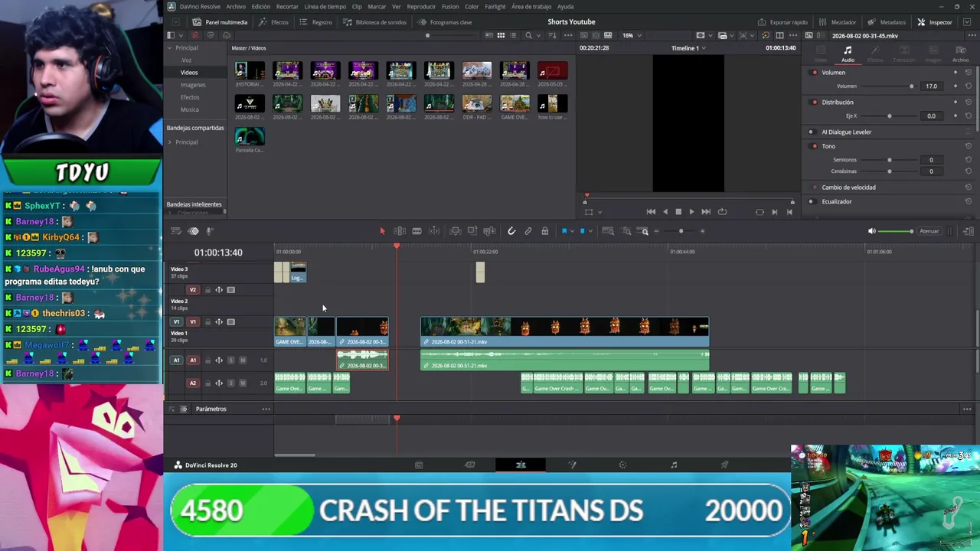This screenshot has height=551, width=980.
Task: Click the Volumen value field showing 17.0
Action: point(931,86)
